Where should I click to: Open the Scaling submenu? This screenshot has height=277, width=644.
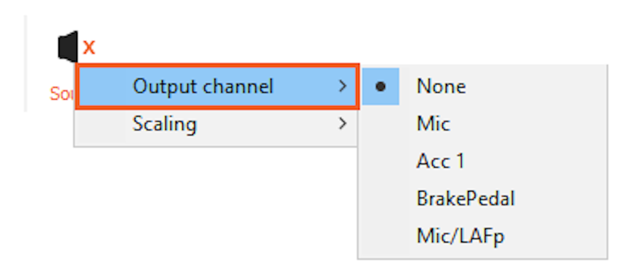(216, 123)
